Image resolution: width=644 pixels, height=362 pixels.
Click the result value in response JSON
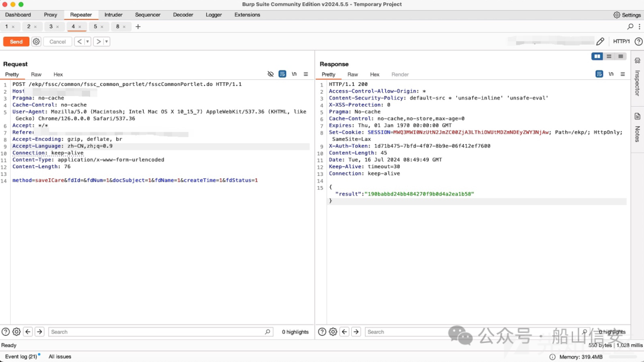click(419, 194)
